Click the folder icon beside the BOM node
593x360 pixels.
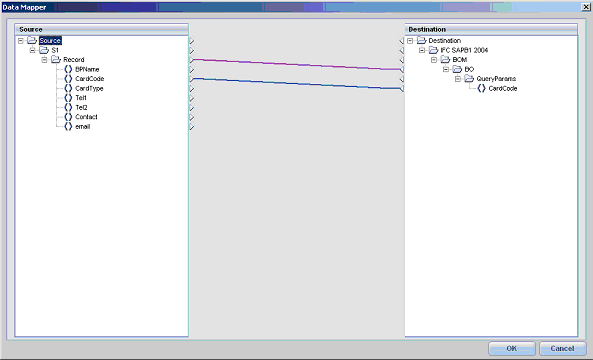point(445,59)
